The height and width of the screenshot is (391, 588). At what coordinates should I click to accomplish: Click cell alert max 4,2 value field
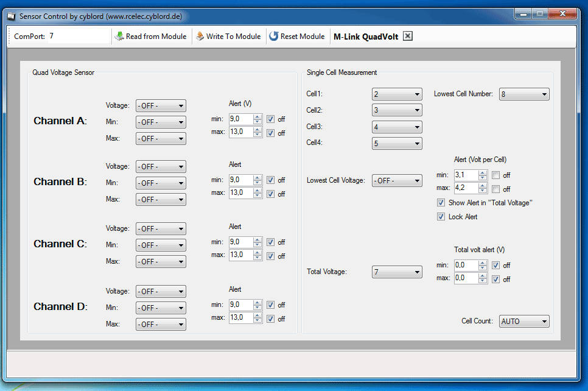(x=466, y=188)
